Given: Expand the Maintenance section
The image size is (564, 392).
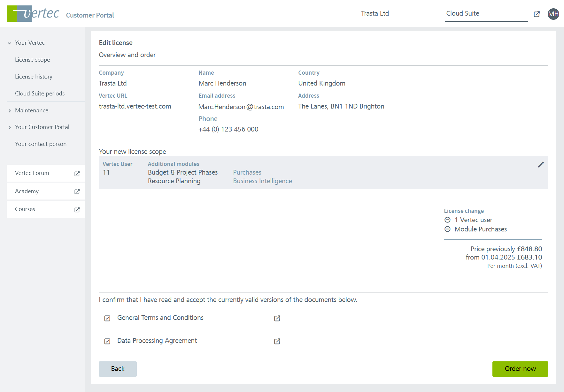Looking at the screenshot, I should (10, 111).
